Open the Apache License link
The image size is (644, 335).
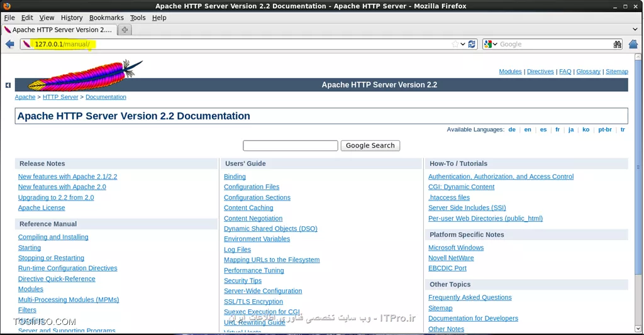[x=42, y=208]
